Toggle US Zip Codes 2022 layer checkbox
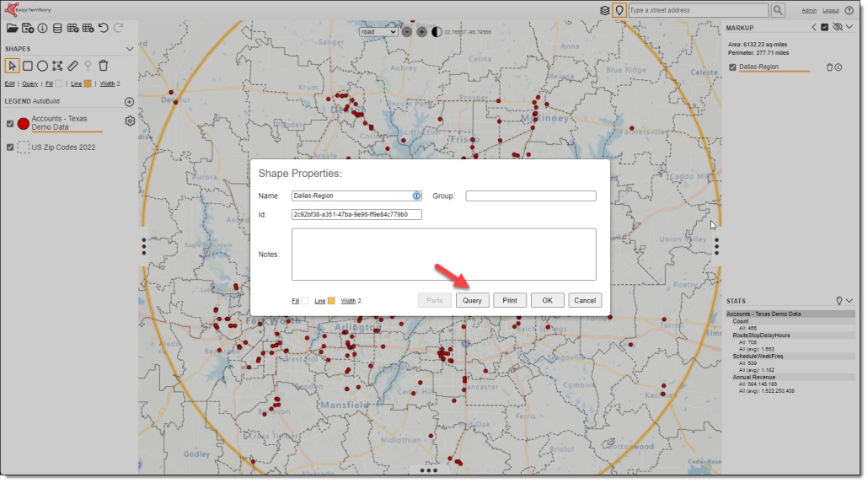The height and width of the screenshot is (483, 868). (10, 148)
